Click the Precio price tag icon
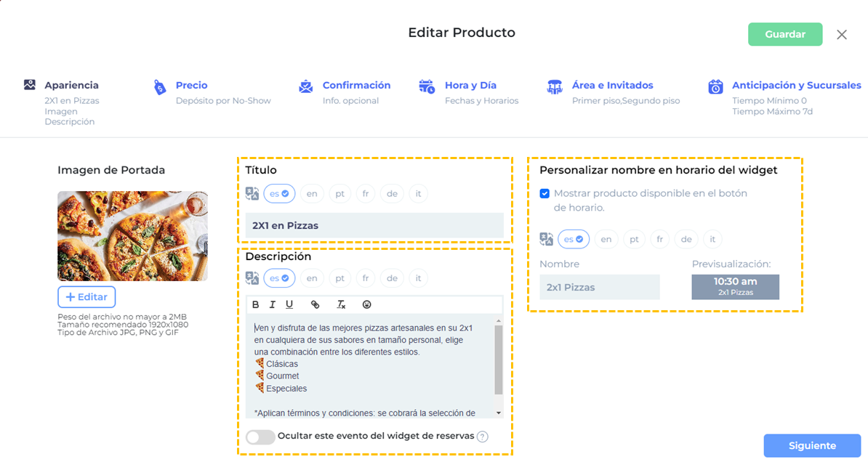Image resolution: width=868 pixels, height=470 pixels. [x=159, y=87]
